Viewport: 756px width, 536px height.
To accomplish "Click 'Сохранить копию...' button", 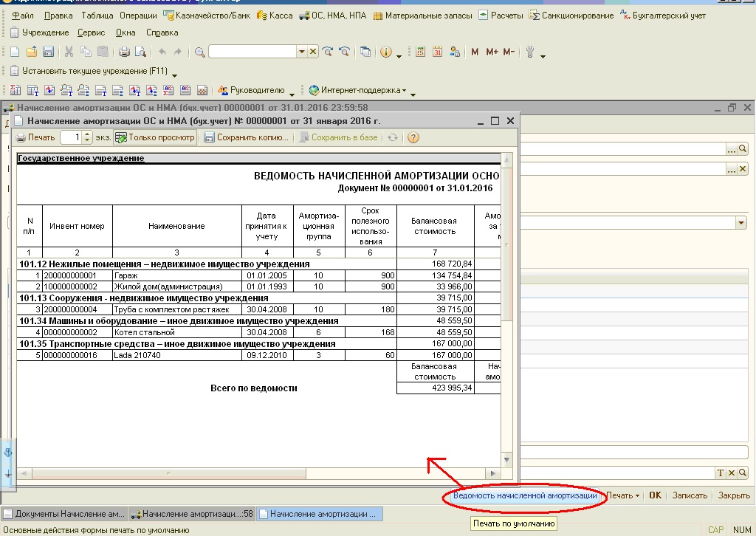I will 247,137.
